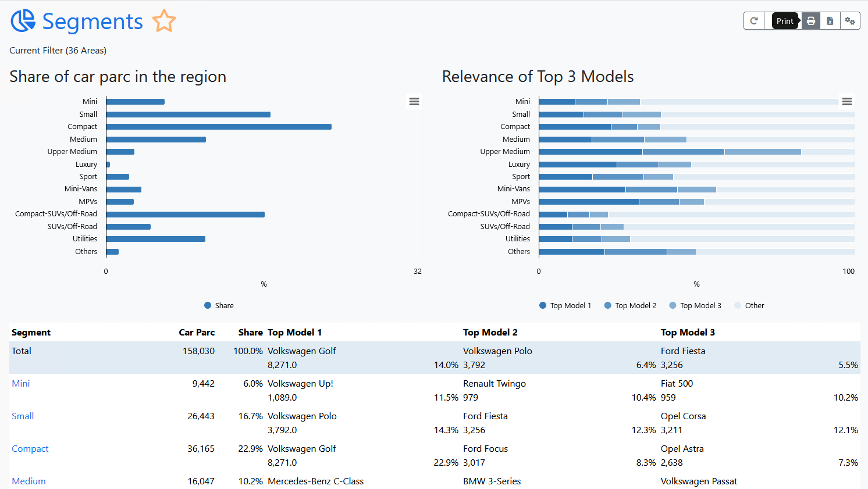Click the 26,443 car parc value for Small

pos(201,416)
